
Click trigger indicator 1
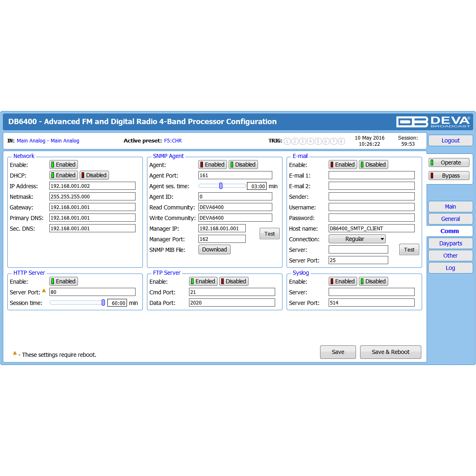(x=287, y=141)
